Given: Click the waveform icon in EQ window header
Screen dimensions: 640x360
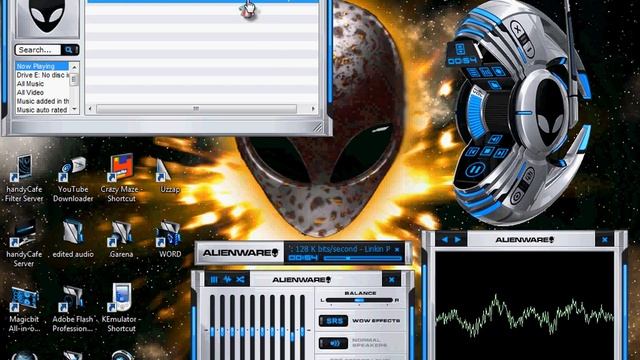Looking at the screenshot, I should tap(227, 280).
